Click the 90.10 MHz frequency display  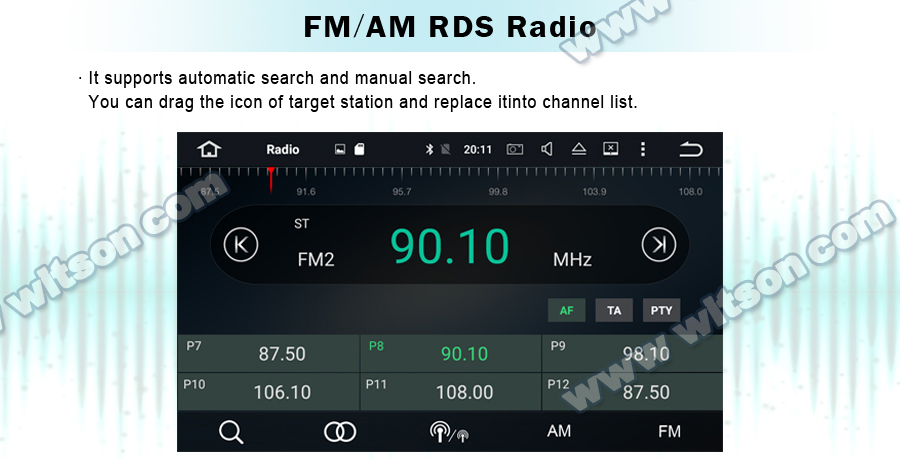449,246
